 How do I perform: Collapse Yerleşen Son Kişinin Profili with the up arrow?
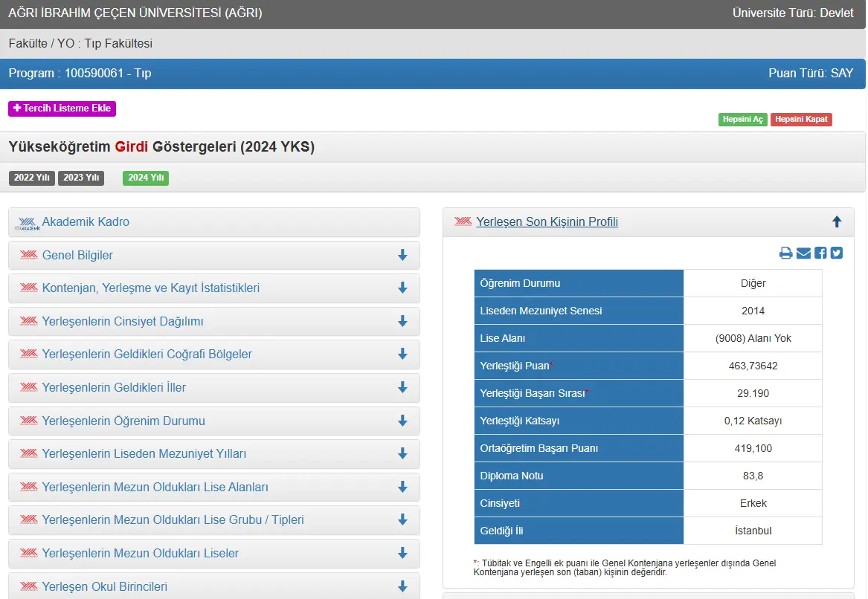click(x=837, y=221)
